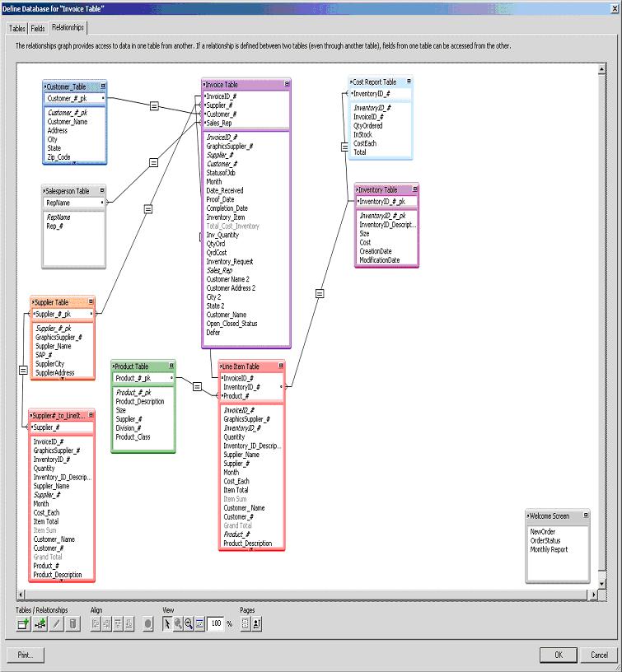Click Monthly Report in Welcome Screen table
The image size is (622, 672).
(x=549, y=549)
